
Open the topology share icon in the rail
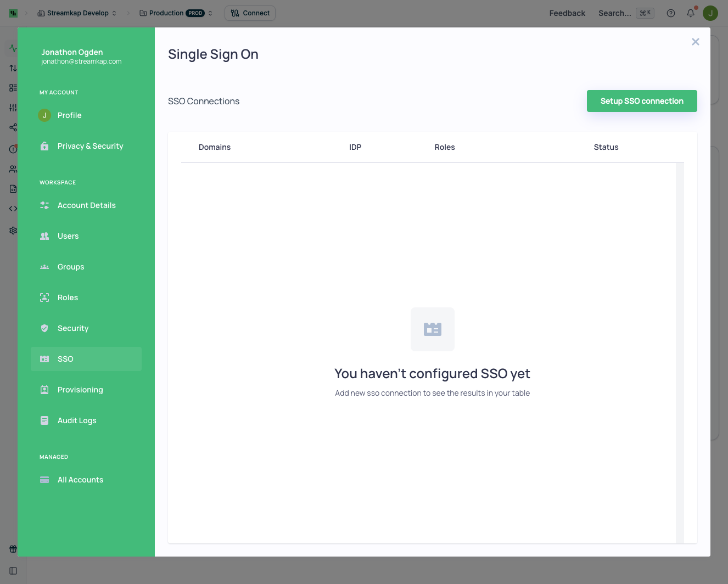pos(13,127)
